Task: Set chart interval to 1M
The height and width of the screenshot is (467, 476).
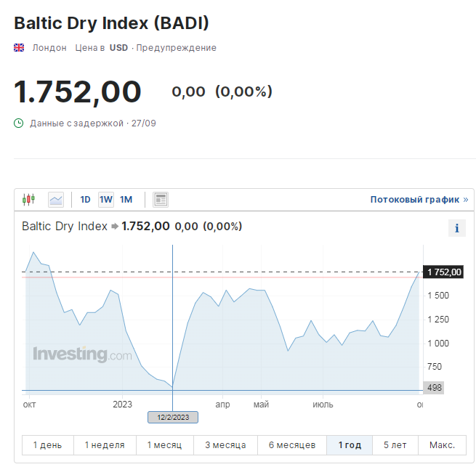Action: 126,200
